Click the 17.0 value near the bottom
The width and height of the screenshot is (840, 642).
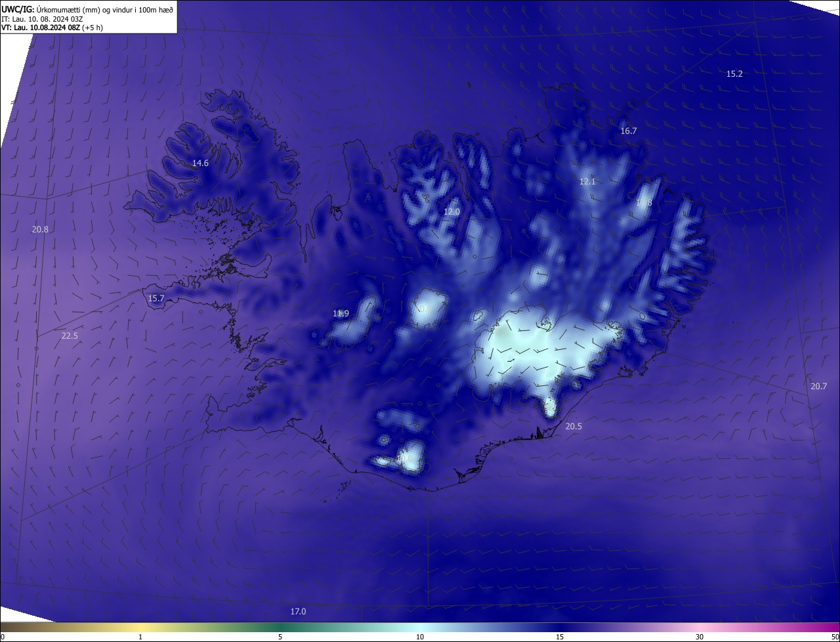click(x=298, y=612)
